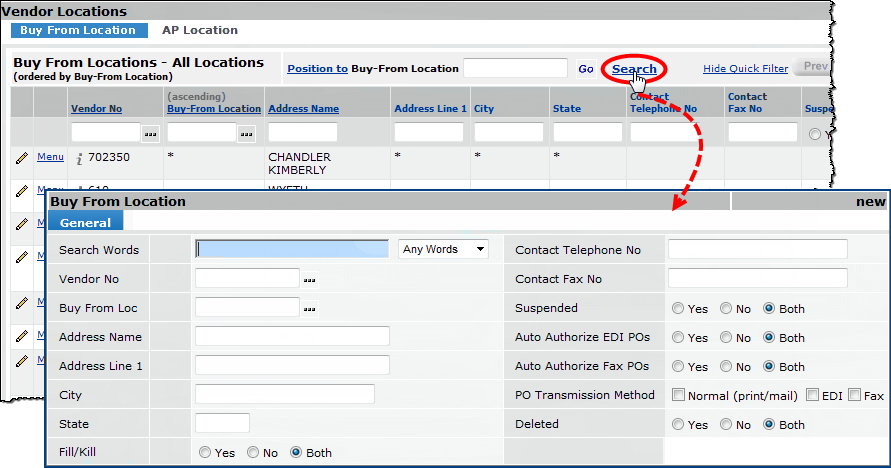The image size is (891, 468).
Task: Click the lookup ellipsis next to Buy From Loc field
Action: [x=310, y=308]
